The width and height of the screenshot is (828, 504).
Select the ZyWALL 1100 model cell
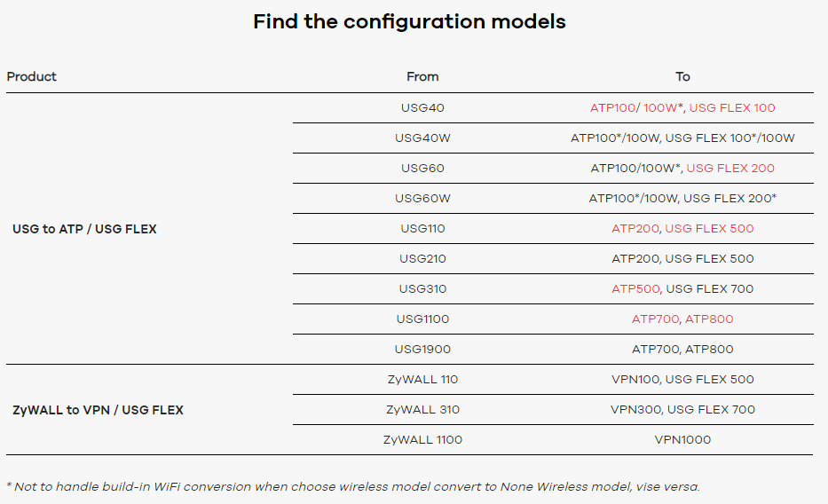[422, 440]
